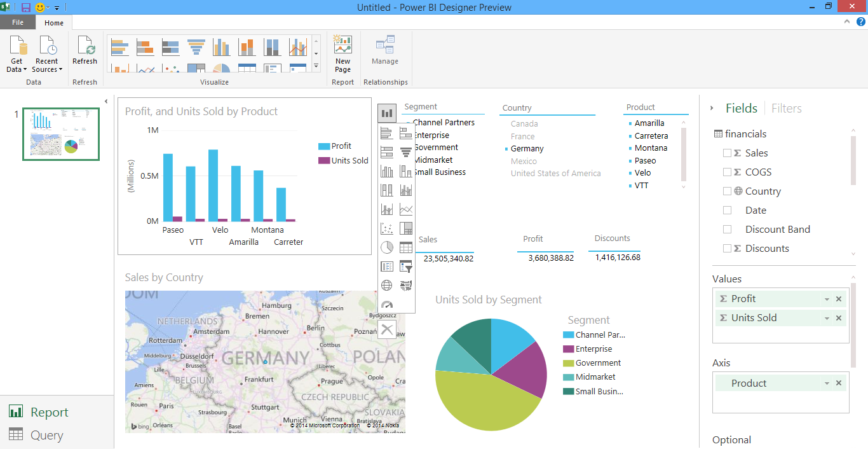
Task: Pick the gauge visualization in the popup
Action: 386,305
